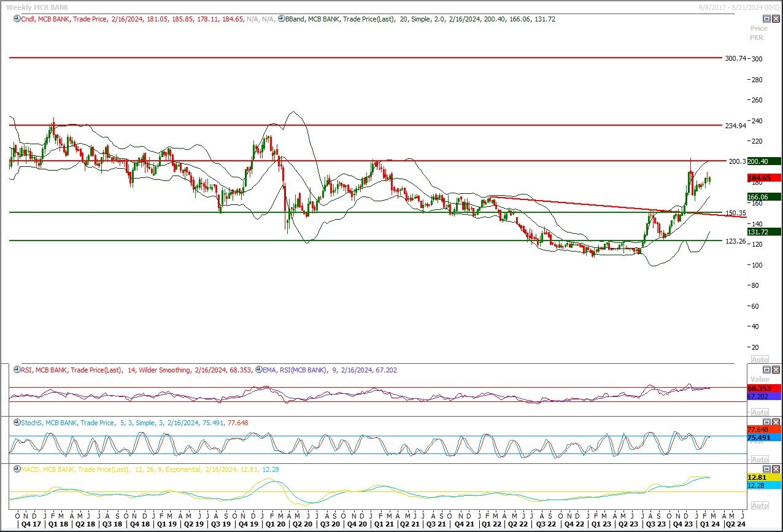The height and width of the screenshot is (532, 783).
Task: Click the Price PKR axis label
Action: click(759, 33)
